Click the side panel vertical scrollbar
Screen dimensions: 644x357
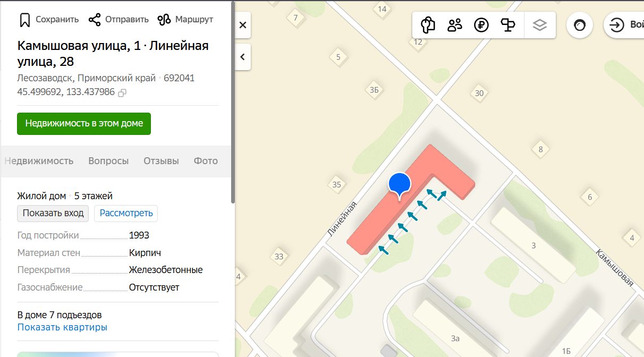[232, 101]
